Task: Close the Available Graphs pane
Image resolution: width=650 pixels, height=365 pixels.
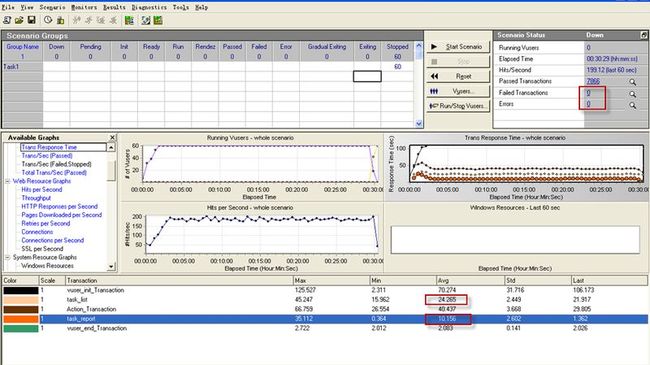Action: click(112, 137)
